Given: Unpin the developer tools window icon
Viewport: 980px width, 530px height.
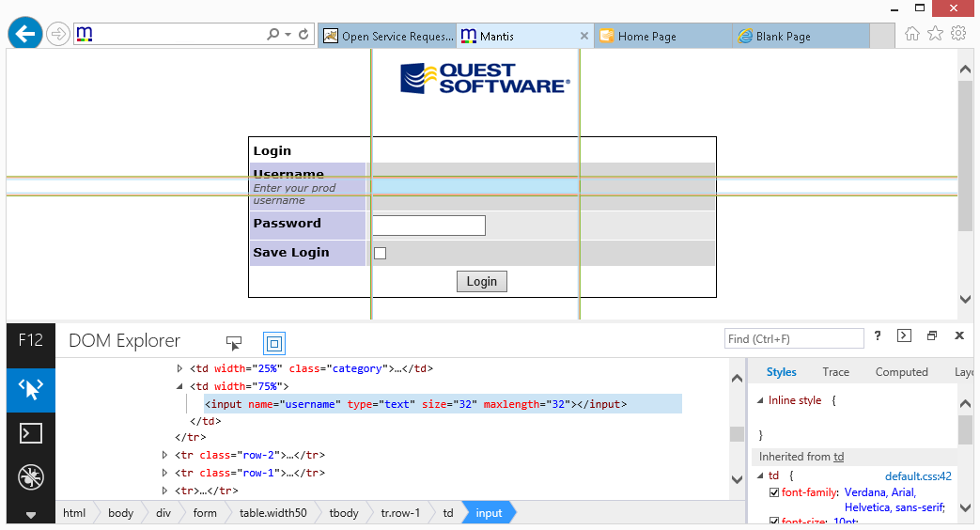Looking at the screenshot, I should click(x=932, y=335).
